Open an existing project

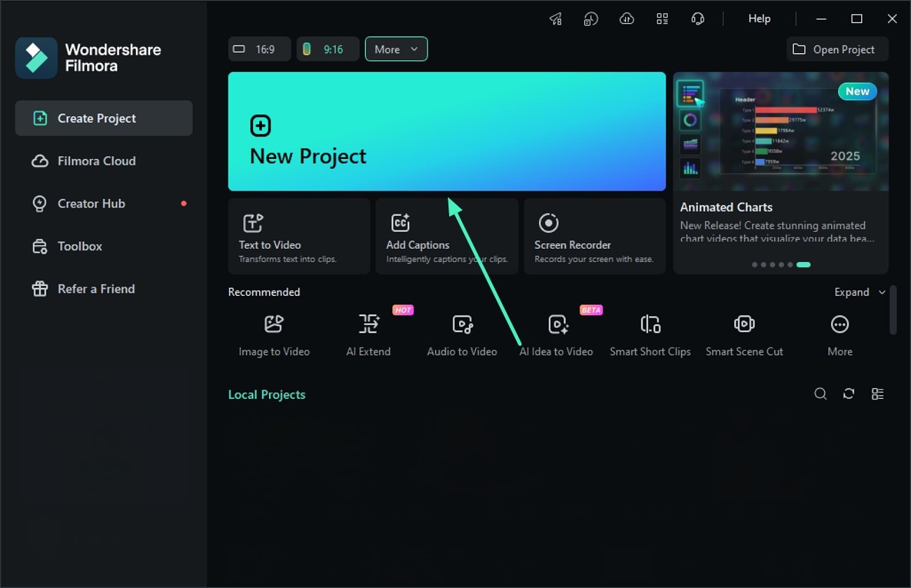pos(837,49)
